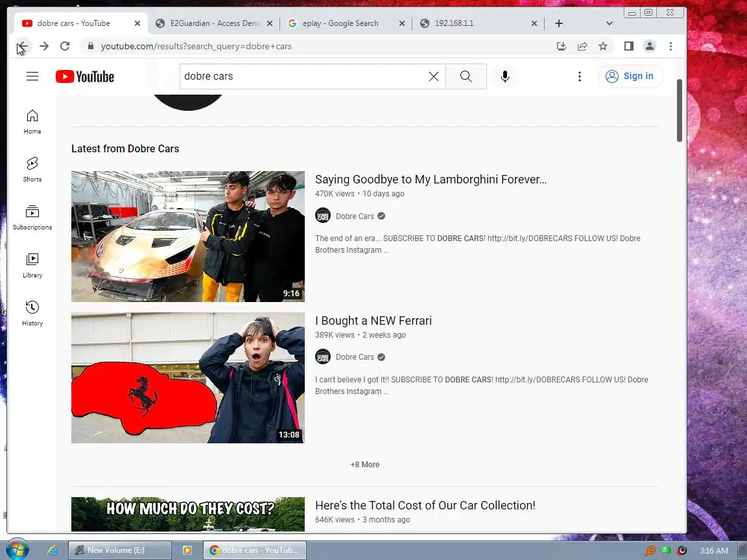
Task: Open the Chrome profile icon
Action: (649, 46)
